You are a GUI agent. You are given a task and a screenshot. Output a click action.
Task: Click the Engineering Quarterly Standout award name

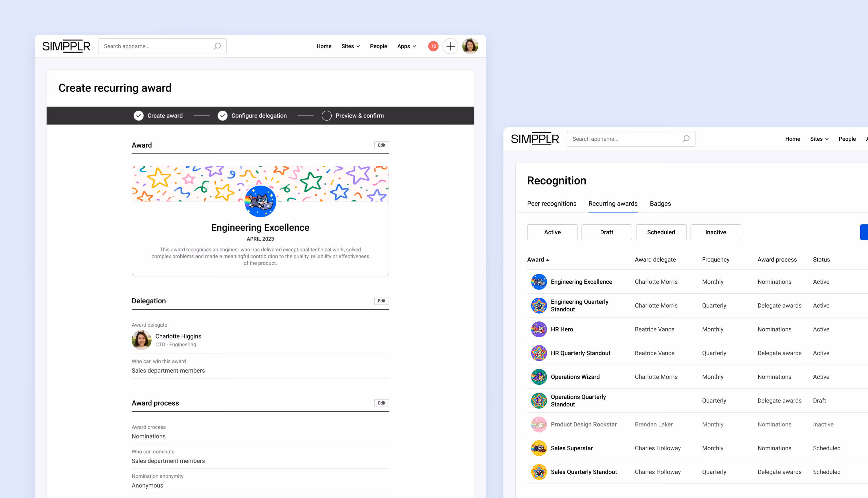point(580,305)
